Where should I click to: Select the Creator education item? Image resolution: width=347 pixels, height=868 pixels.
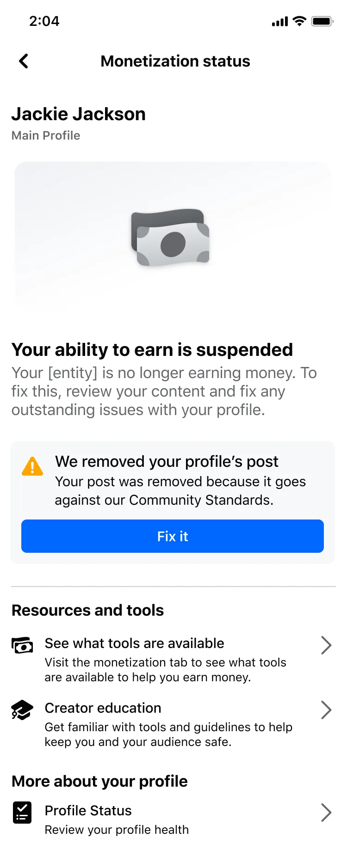pyautogui.click(x=103, y=708)
